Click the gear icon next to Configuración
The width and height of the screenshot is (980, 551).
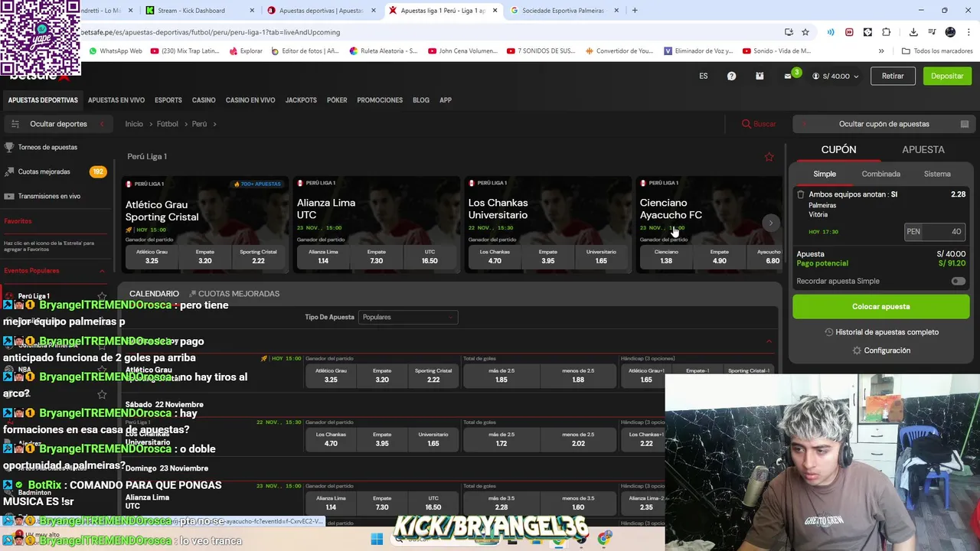click(857, 350)
